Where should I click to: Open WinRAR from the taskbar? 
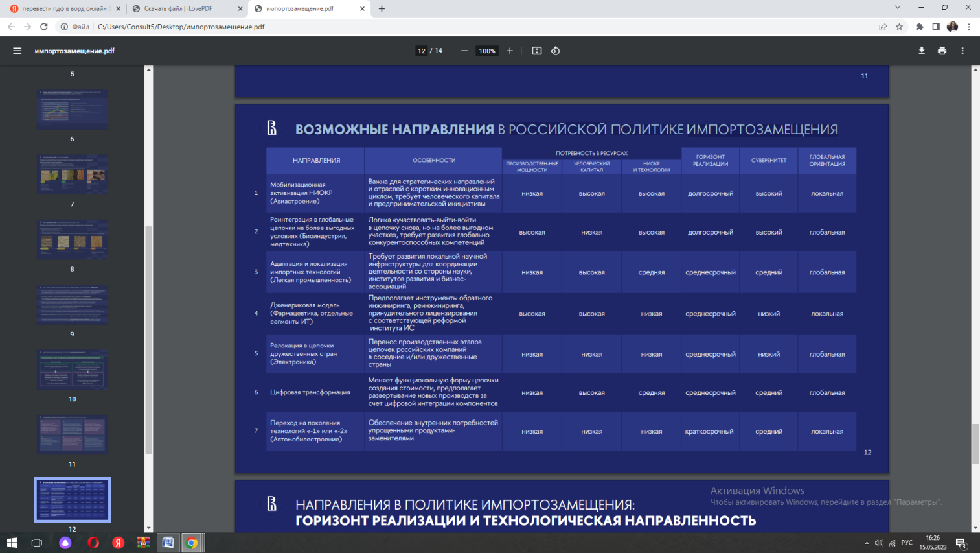143,543
